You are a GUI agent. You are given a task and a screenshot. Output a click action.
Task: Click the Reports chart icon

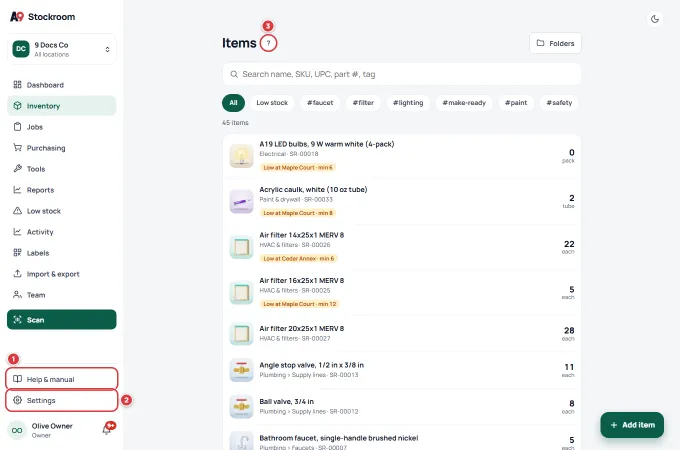pyautogui.click(x=17, y=189)
